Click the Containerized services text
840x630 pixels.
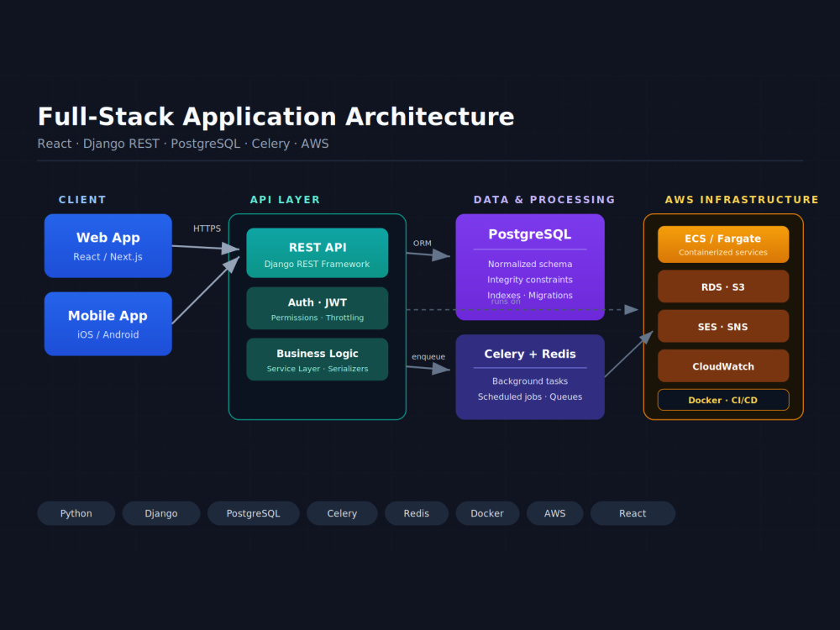(x=723, y=252)
